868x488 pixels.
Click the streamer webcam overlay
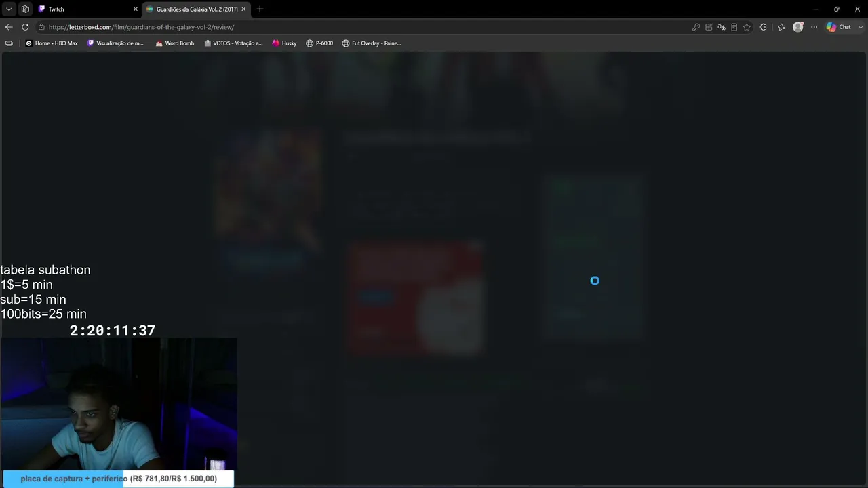point(119,405)
